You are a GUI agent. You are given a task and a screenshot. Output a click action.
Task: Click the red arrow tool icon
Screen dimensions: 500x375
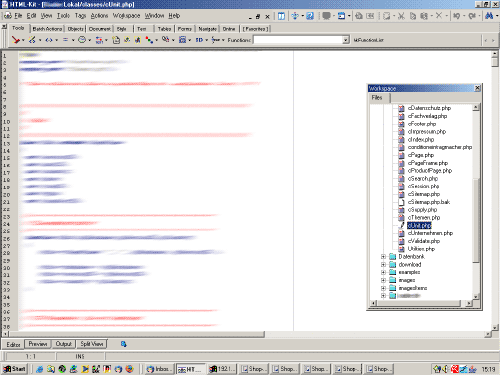tap(15, 40)
